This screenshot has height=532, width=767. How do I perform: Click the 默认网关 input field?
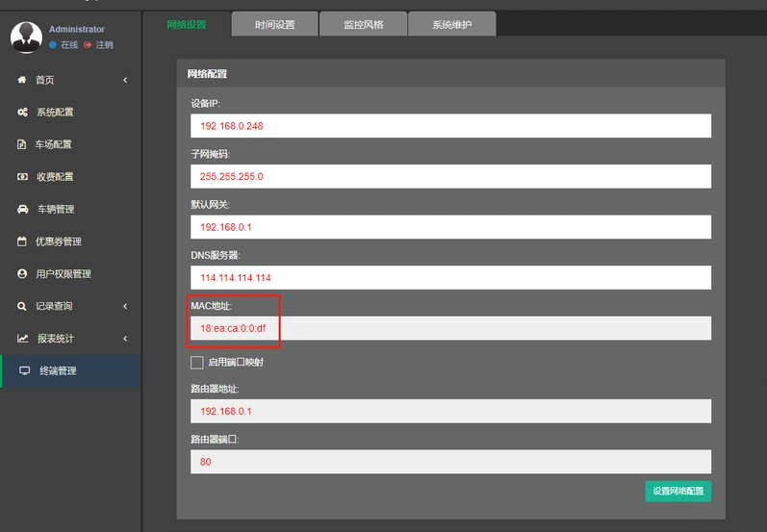click(450, 227)
